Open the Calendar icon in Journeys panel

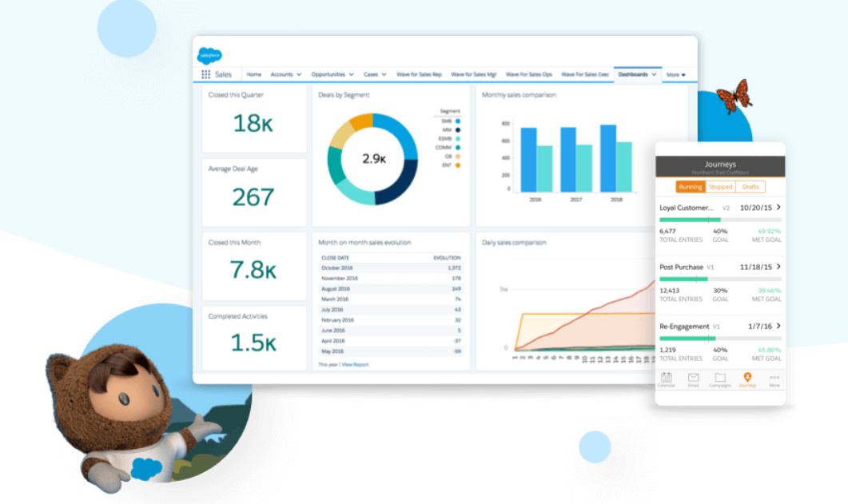(x=667, y=379)
